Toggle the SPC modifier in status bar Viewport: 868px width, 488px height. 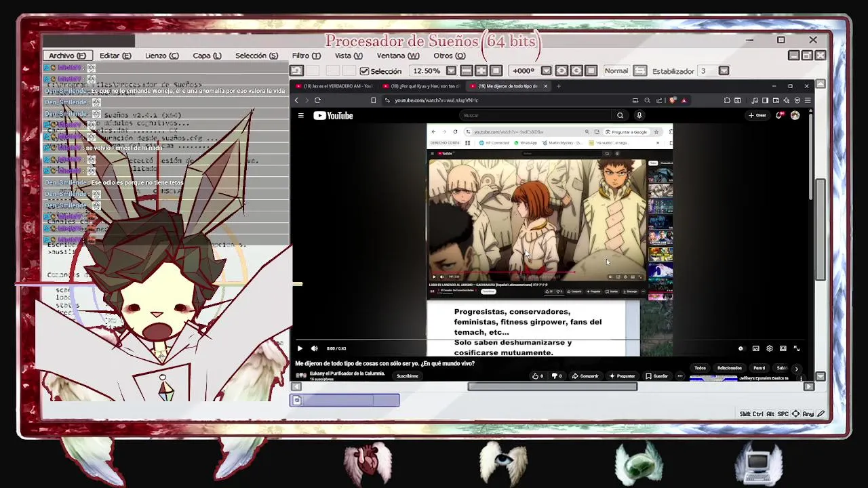783,414
